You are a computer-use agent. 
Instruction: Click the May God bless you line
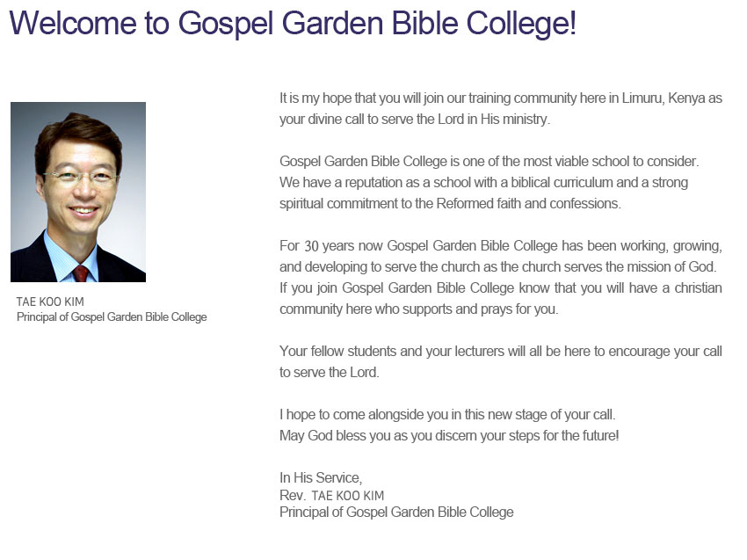click(449, 435)
